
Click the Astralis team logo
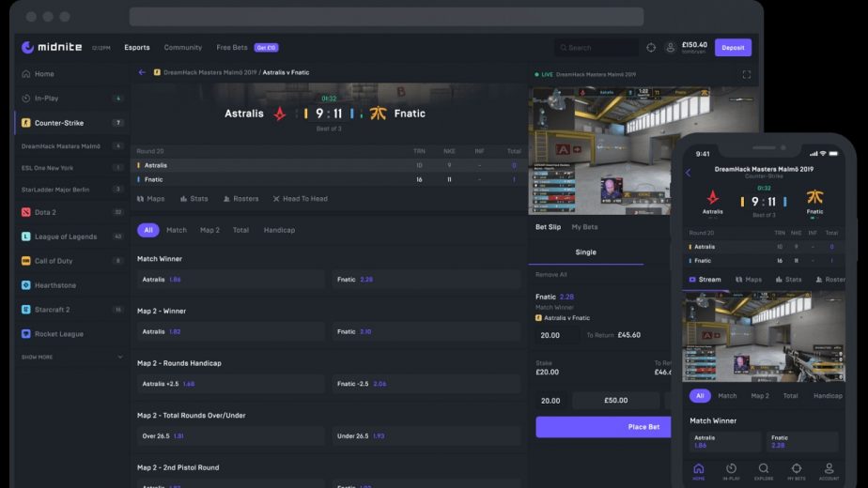(280, 114)
